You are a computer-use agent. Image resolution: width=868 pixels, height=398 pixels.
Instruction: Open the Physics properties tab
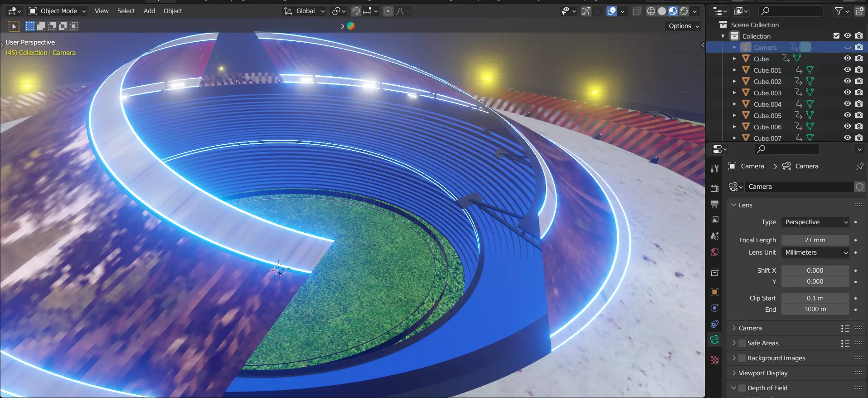(715, 308)
